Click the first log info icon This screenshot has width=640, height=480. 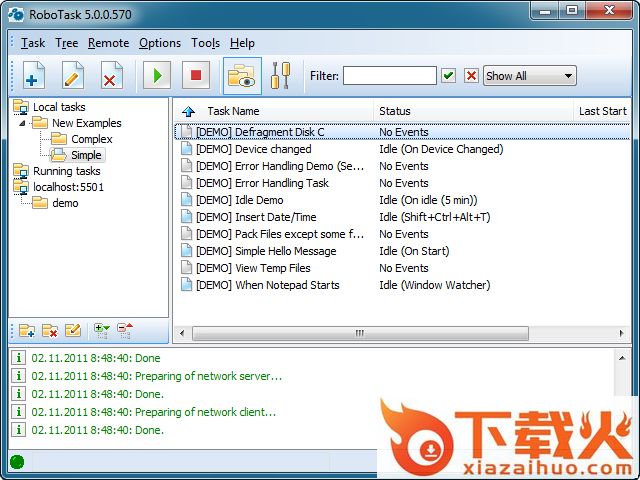tap(18, 358)
